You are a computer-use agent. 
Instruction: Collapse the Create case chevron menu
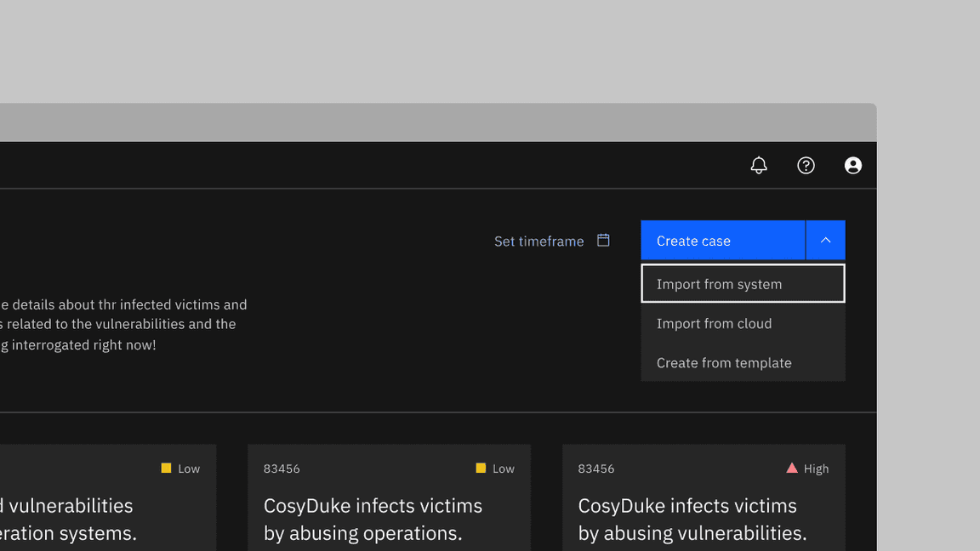[825, 241]
